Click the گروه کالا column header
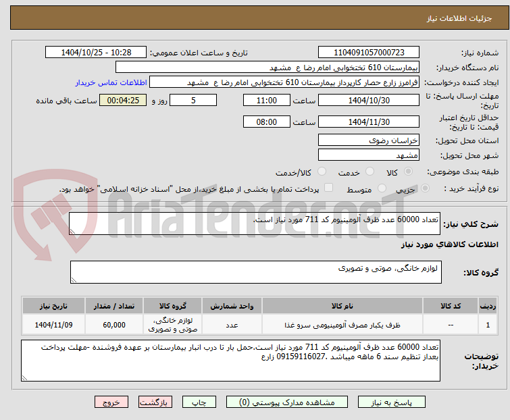510x420 pixels. click(x=173, y=306)
